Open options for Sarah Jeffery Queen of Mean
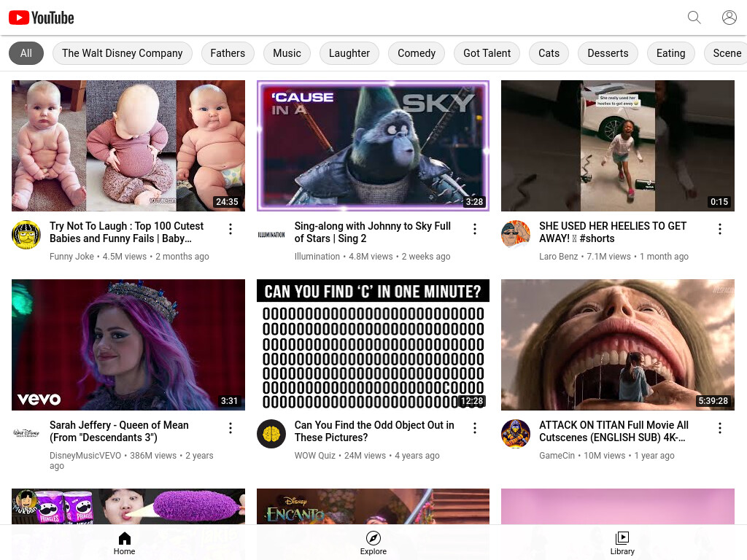This screenshot has height=560, width=747. [230, 428]
